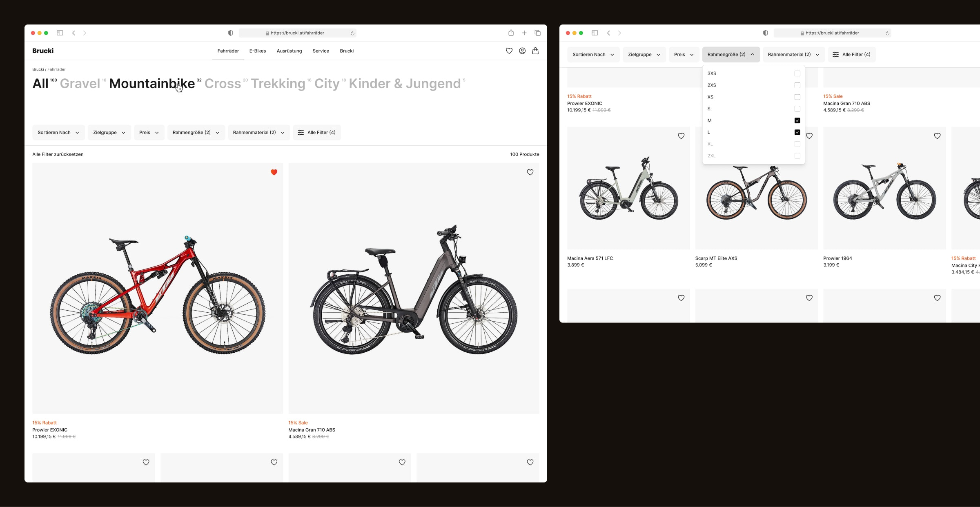The width and height of the screenshot is (980, 507).
Task: Open the E-Bikes nav menu item
Action: coord(258,51)
